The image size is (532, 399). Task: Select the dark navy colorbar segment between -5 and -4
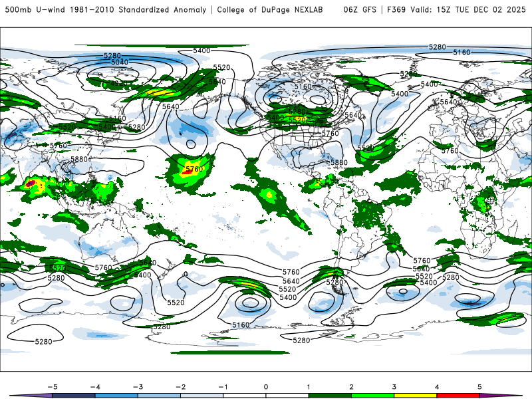click(74, 396)
